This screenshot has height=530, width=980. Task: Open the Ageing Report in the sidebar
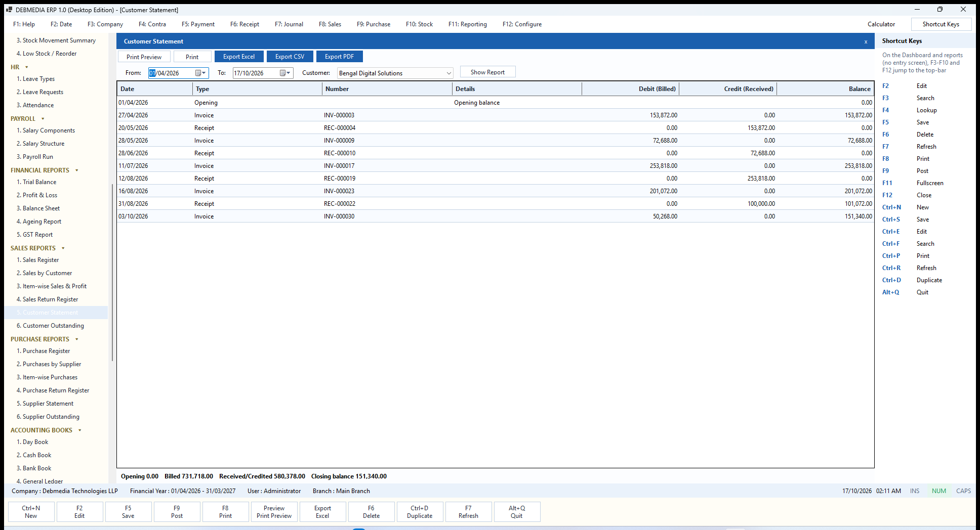coord(39,222)
